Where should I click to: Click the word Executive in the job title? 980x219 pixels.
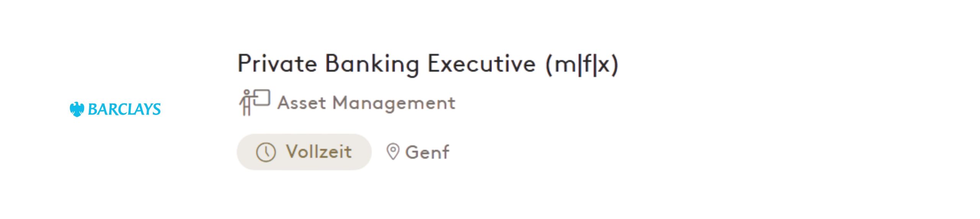(481, 64)
